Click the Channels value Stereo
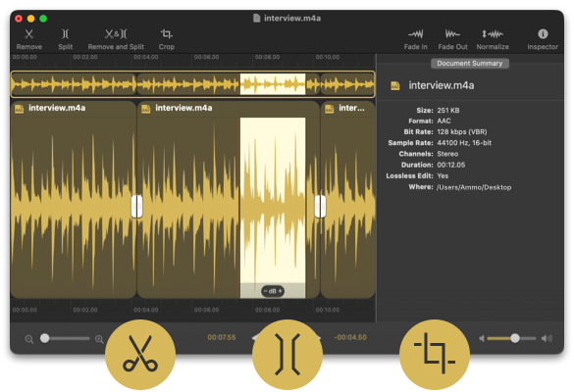The image size is (574, 392). [447, 154]
